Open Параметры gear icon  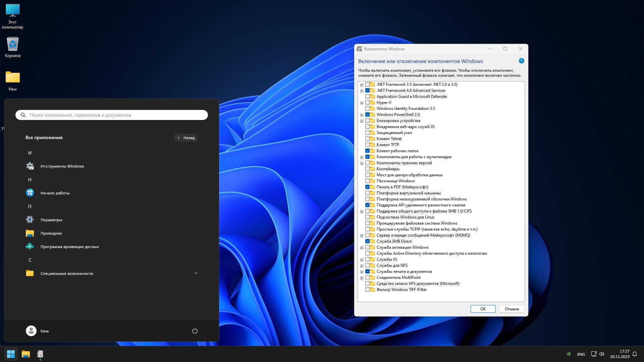click(x=30, y=220)
